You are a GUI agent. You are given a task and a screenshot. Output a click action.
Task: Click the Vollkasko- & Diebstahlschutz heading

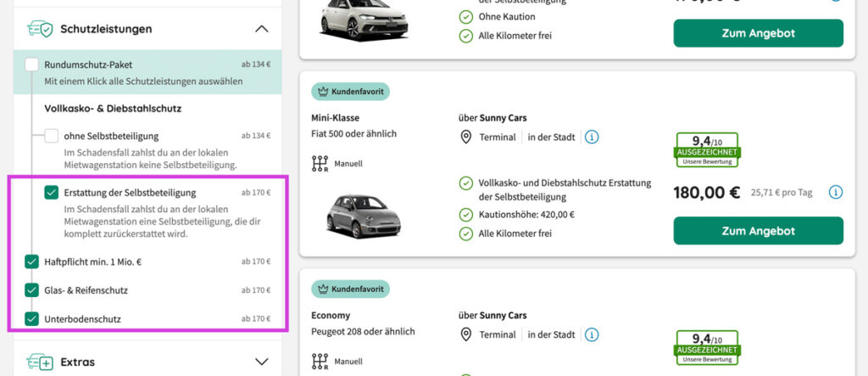point(113,109)
